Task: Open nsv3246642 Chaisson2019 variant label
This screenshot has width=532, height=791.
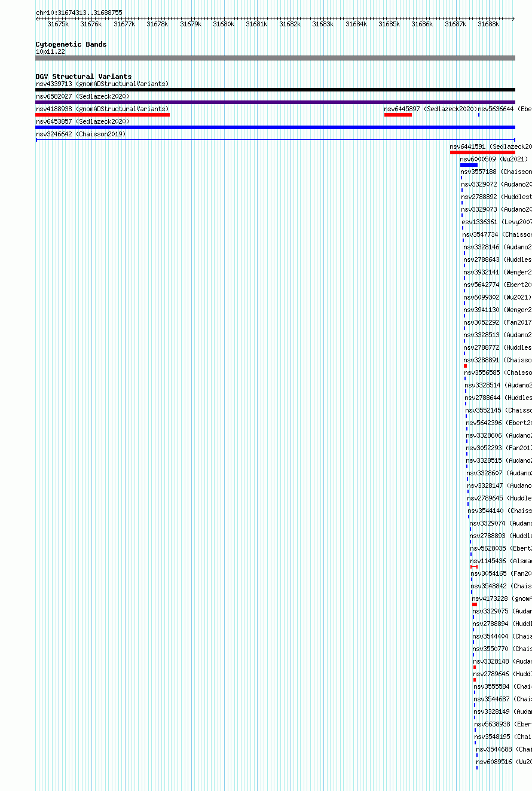Action: click(81, 134)
